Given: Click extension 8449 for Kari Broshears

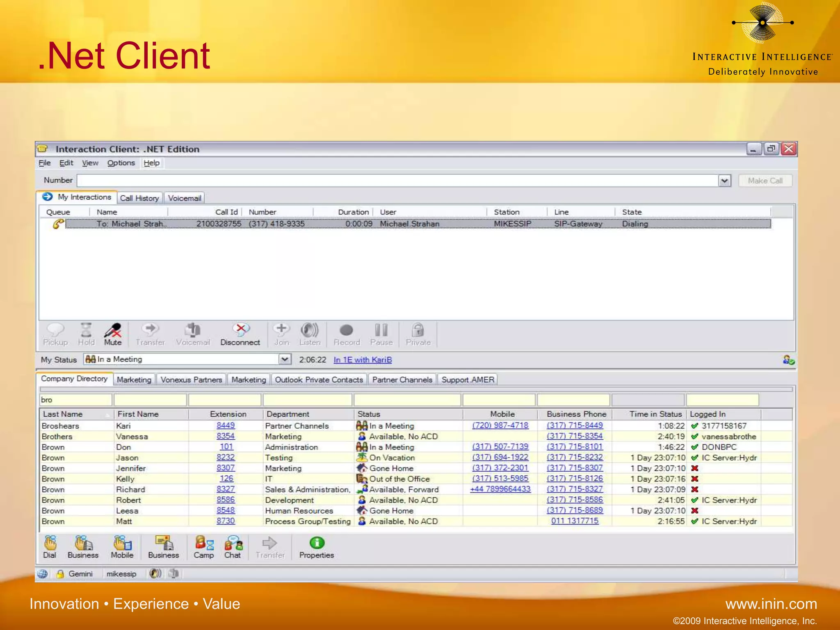Looking at the screenshot, I should pos(226,425).
